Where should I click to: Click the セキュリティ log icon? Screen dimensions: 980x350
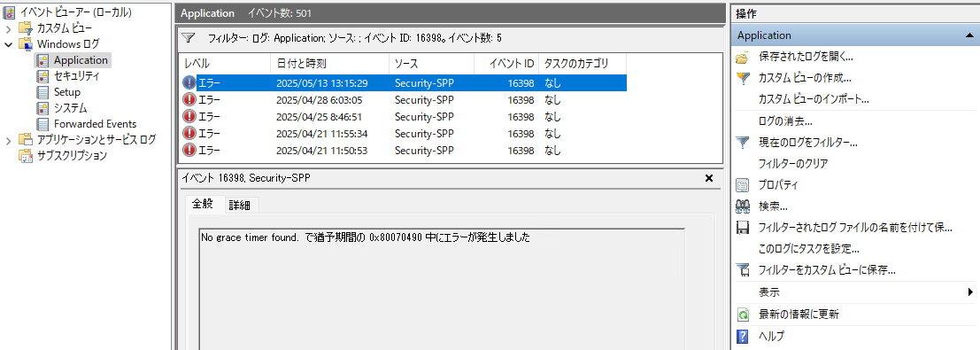tap(42, 76)
